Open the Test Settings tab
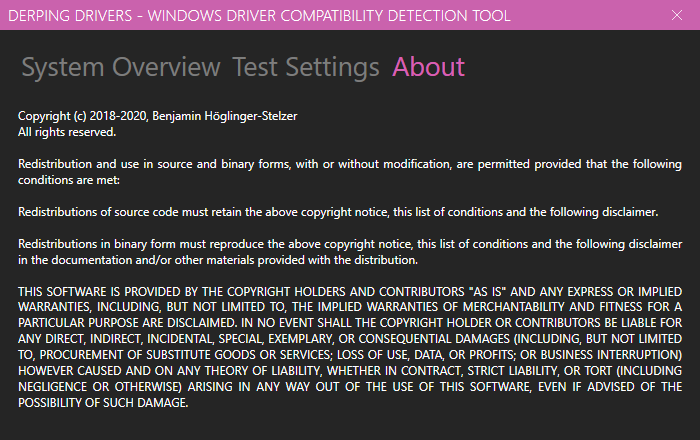The image size is (700, 440). (x=306, y=67)
